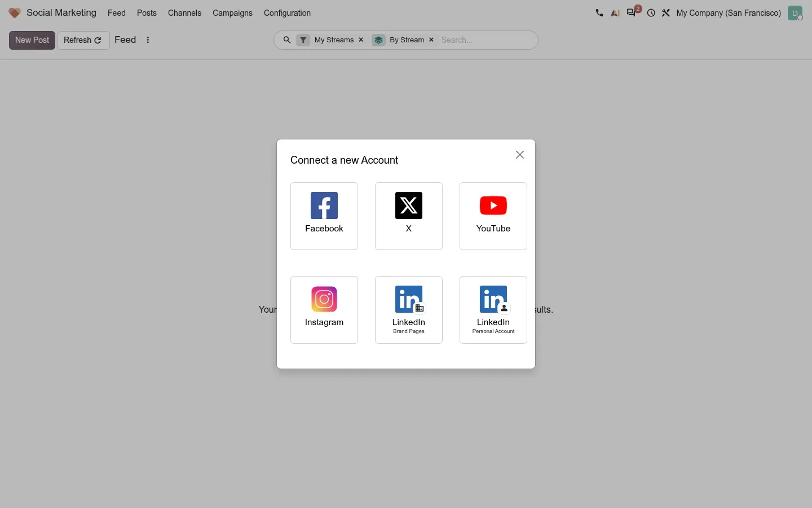The image size is (812, 508).
Task: Close the Connect a new Account dialog
Action: point(520,155)
